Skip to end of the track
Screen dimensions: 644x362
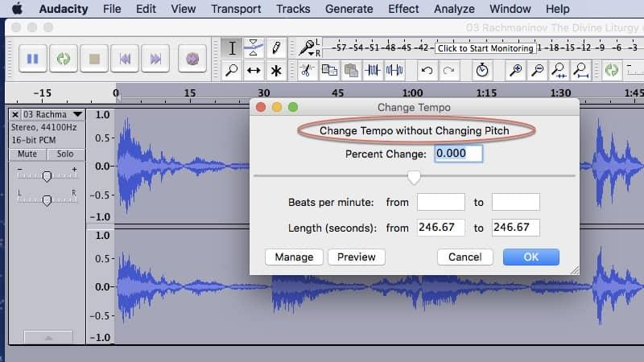pyautogui.click(x=155, y=59)
